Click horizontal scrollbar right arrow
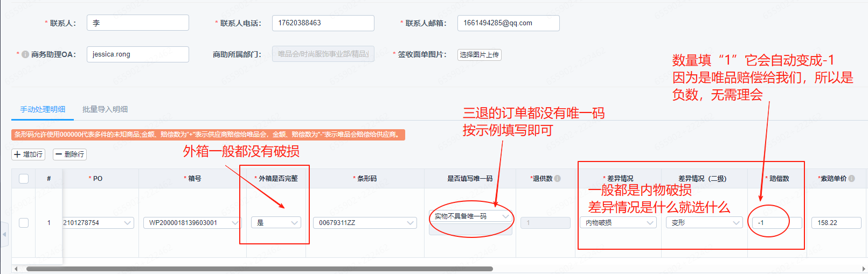The image size is (868, 274). [864, 269]
